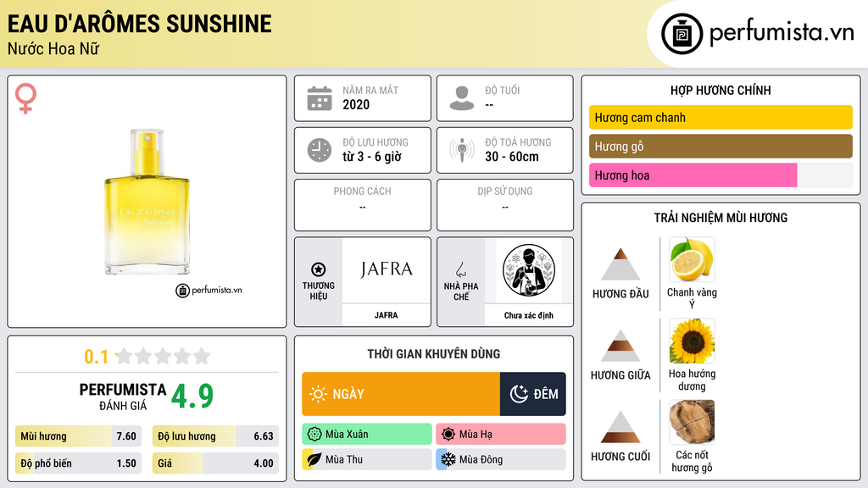This screenshot has width=868, height=488.
Task: Click the longevity value từ 3 - 6 giờ
Action: [x=372, y=157]
